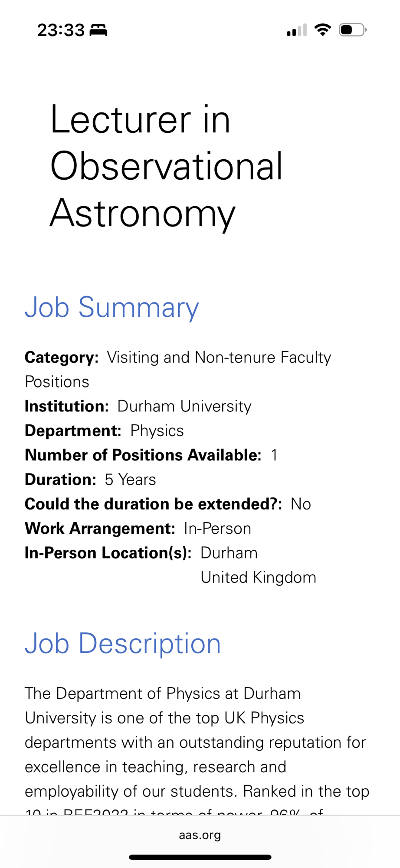The image size is (400, 868).
Task: Click the United Kingdom location text
Action: pos(258,578)
